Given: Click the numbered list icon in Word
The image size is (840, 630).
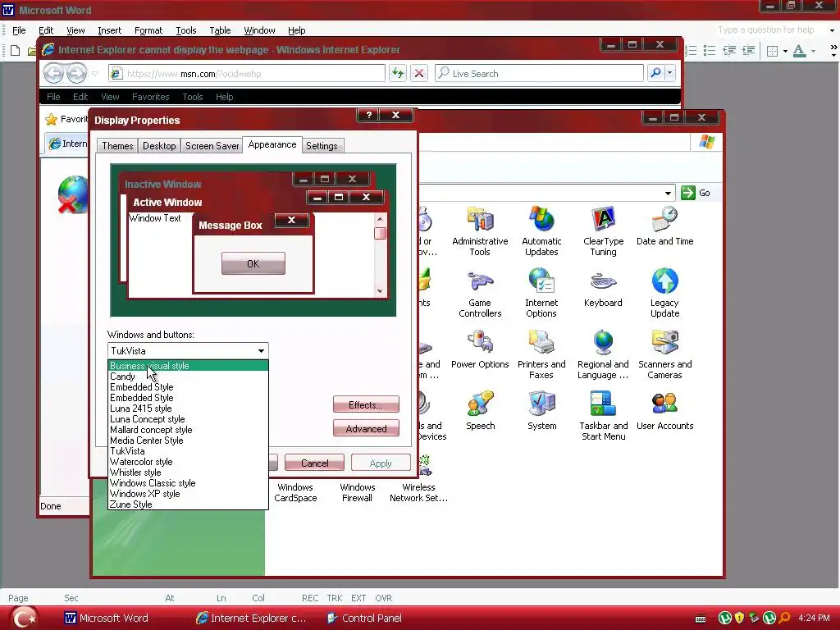Looking at the screenshot, I should (x=692, y=51).
